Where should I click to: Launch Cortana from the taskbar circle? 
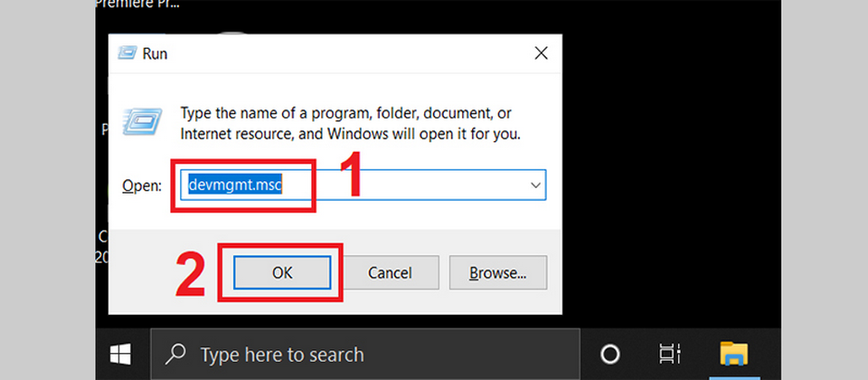click(610, 354)
